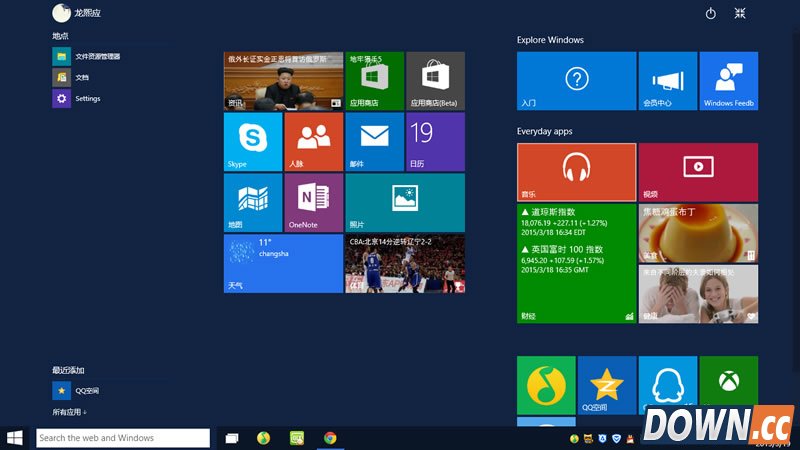The image size is (800, 450).
Task: Launch the OneNote tile
Action: pyautogui.click(x=314, y=203)
